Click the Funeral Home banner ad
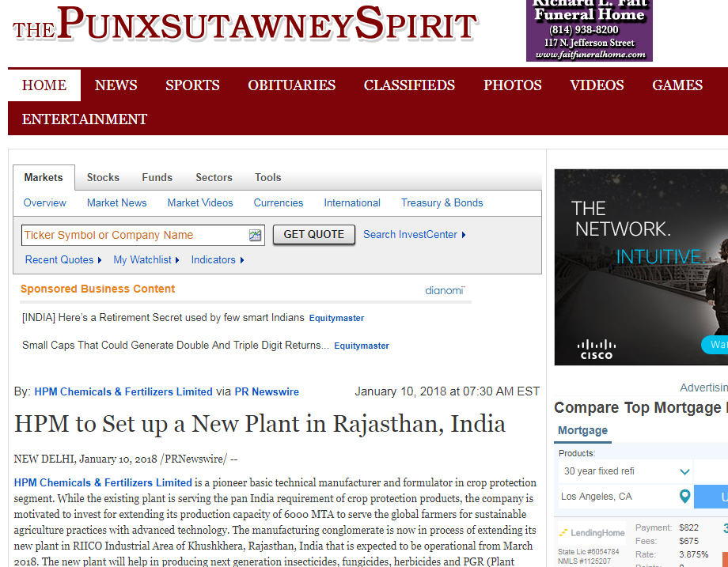The image size is (728, 567). click(x=590, y=31)
